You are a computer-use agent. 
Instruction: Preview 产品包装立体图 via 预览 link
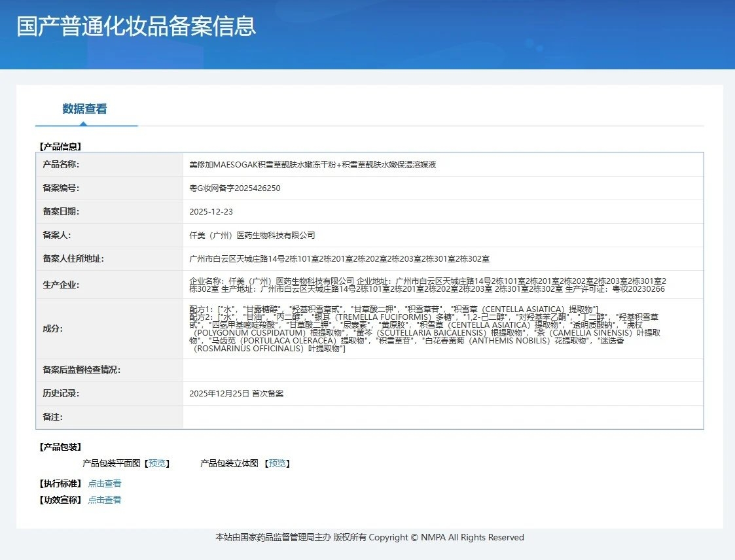277,463
